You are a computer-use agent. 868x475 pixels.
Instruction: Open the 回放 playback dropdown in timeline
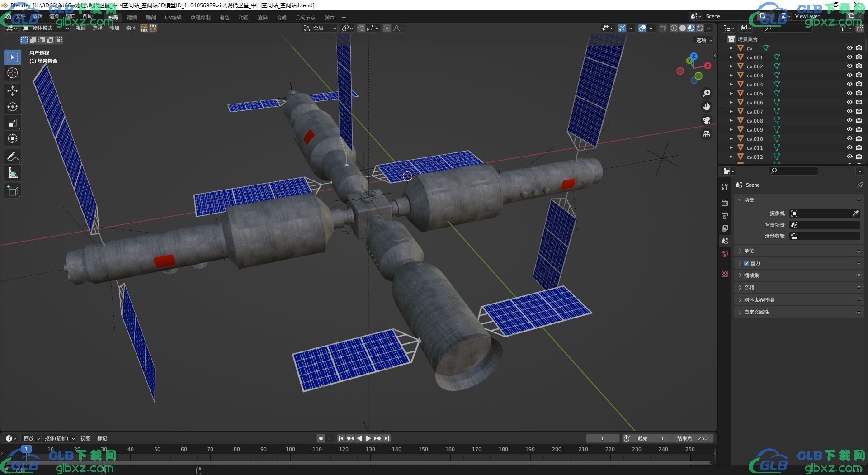[x=32, y=438]
